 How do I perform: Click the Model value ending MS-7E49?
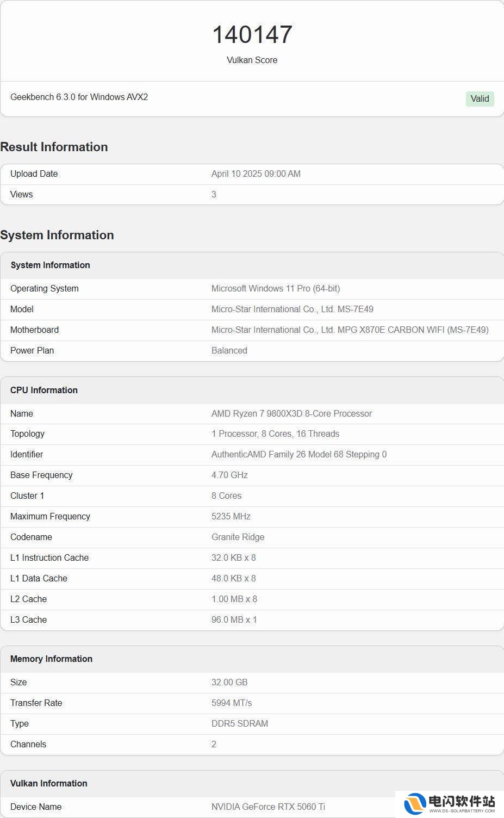pos(293,309)
